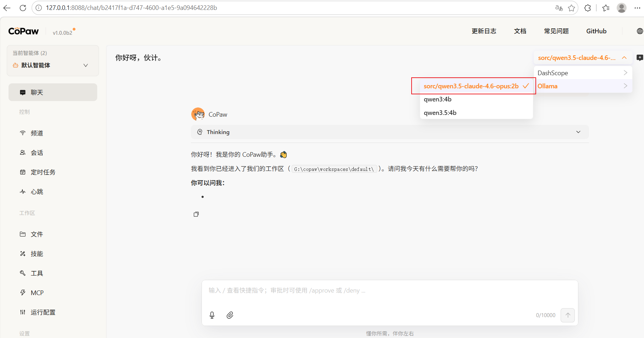Open 运行配置 run configuration page
Viewport: 644px width, 338px height.
[53, 312]
